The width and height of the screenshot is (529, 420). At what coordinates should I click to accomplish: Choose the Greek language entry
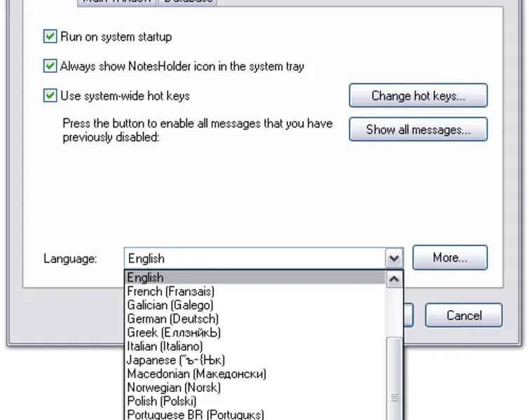255,332
